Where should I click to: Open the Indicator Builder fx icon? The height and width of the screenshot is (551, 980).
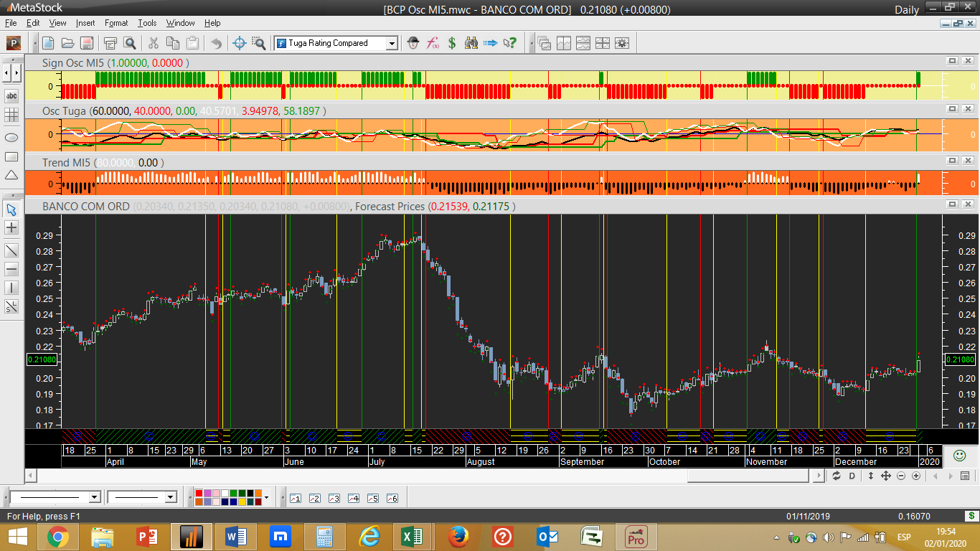(433, 43)
